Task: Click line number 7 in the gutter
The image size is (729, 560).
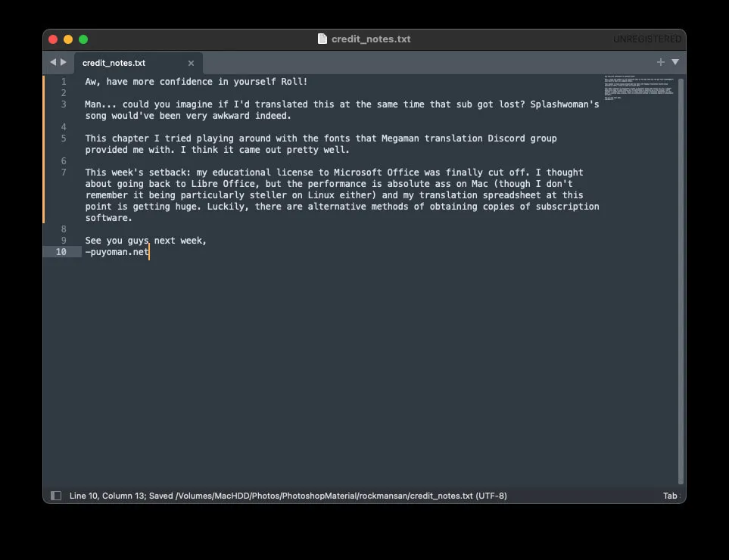Action: click(x=64, y=173)
